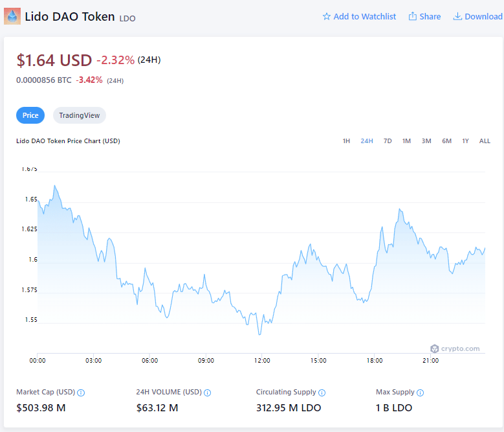The image size is (504, 432).
Task: Click the download arrow icon
Action: click(457, 16)
